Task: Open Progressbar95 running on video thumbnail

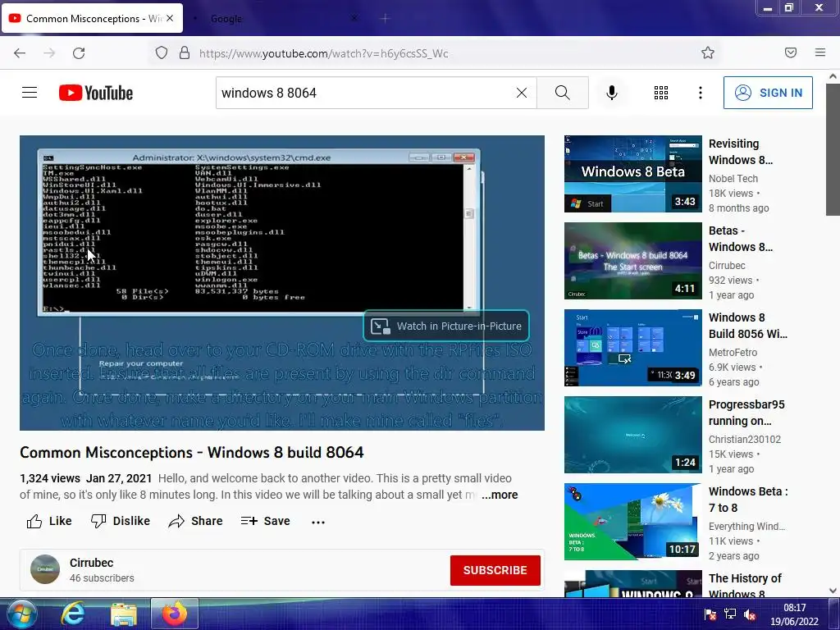Action: point(632,435)
